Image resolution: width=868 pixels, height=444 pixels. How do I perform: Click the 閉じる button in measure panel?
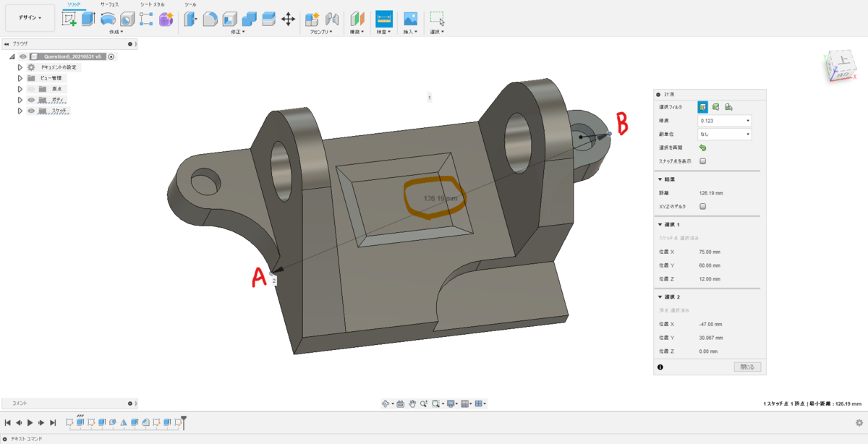747,367
